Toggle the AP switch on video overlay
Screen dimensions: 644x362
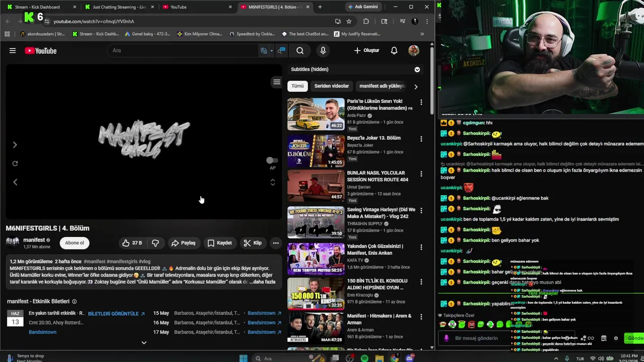point(272,160)
